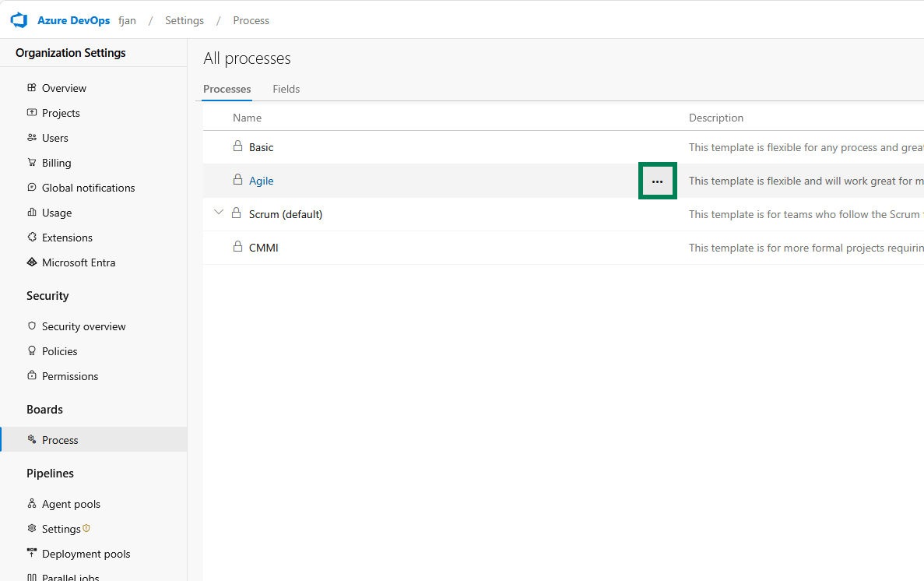The height and width of the screenshot is (581, 924).
Task: Click the Billing shopping cart icon
Action: (31, 163)
